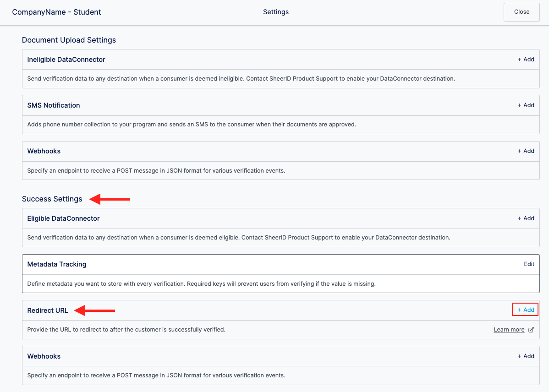Open the Learn more link
The height and width of the screenshot is (392, 549).
click(509, 330)
